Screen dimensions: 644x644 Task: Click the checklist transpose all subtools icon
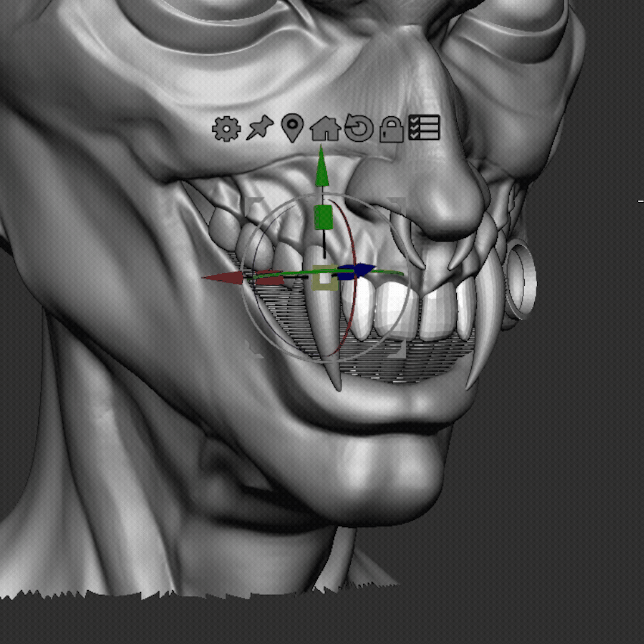(424, 128)
